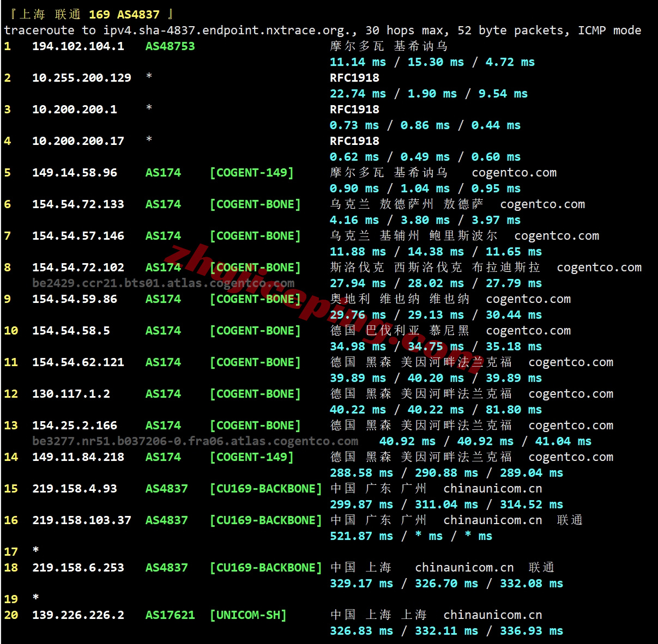
Task: Select the header text 上海 联通 169 AS4837
Action: [x=90, y=15]
